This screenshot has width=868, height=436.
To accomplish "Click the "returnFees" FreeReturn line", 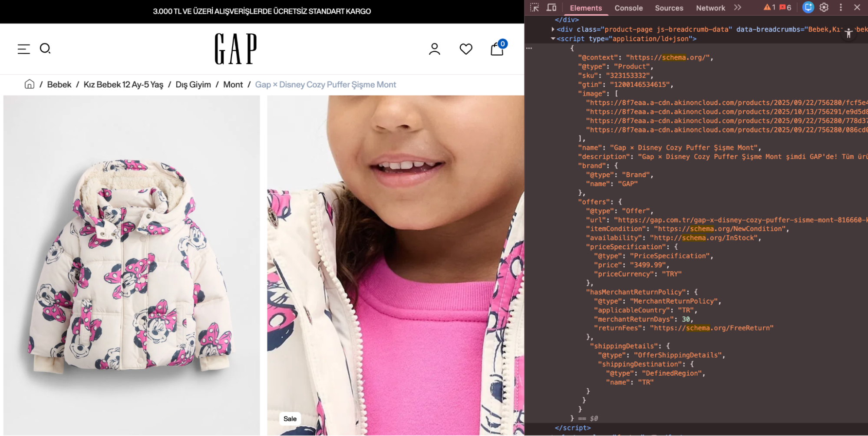I will [x=683, y=328].
